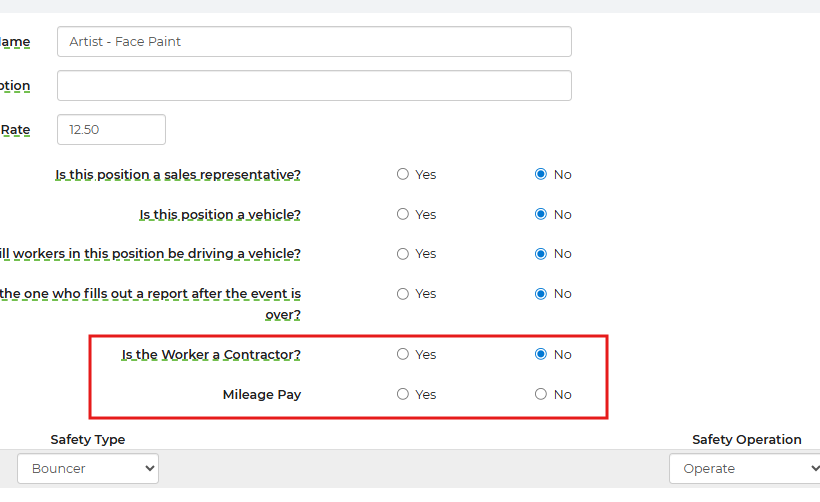820x502 pixels.
Task: Expand the Safety Operation dropdown showing Operate
Action: (744, 468)
